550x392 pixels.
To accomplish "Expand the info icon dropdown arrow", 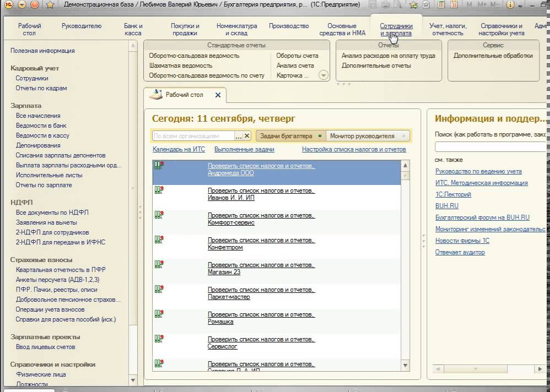I will click(x=520, y=6).
